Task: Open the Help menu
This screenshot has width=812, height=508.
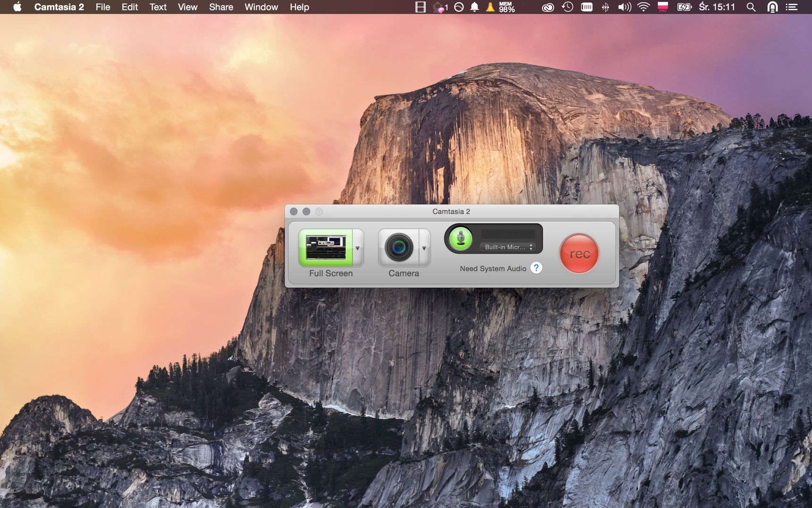Action: [x=299, y=7]
